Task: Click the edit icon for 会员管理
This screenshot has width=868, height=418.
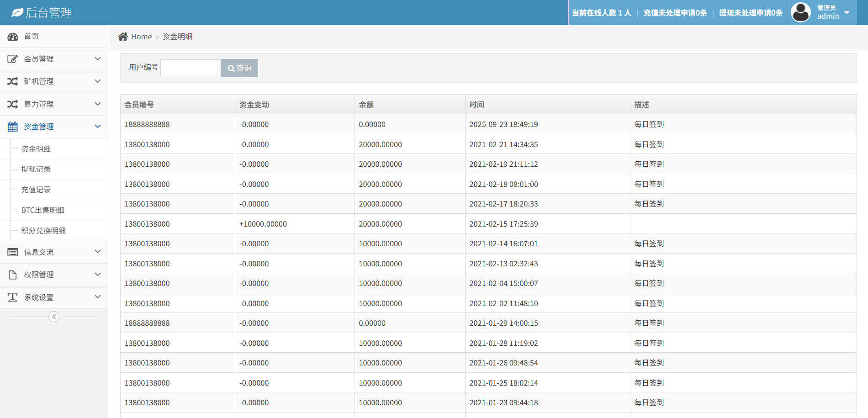Action: click(x=13, y=59)
